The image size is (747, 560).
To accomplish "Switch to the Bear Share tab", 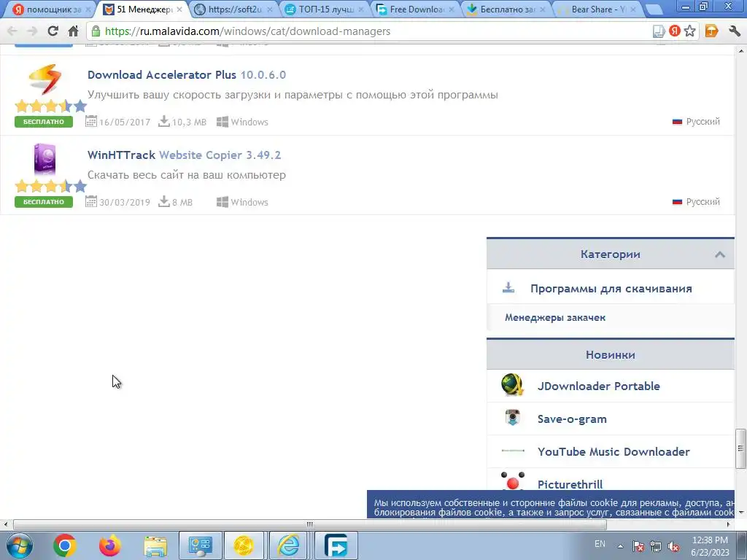I will (598, 9).
